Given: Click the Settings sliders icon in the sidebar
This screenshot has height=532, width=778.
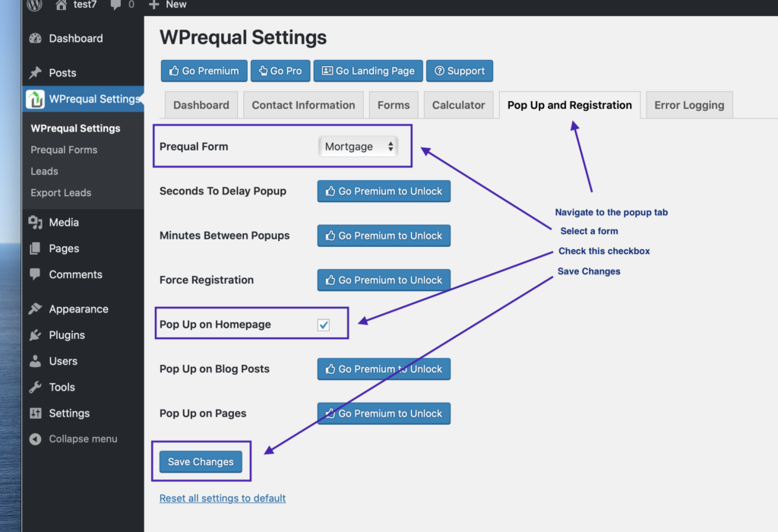Looking at the screenshot, I should click(35, 413).
